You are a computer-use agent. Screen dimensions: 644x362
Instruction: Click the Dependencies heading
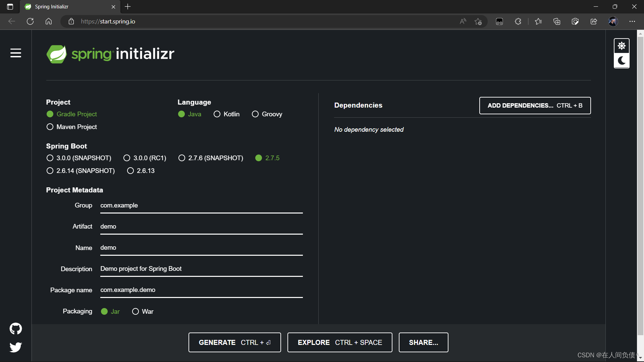pyautogui.click(x=358, y=105)
